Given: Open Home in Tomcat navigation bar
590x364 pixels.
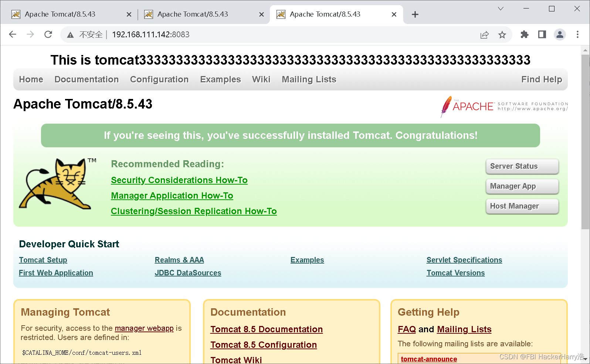Looking at the screenshot, I should pos(31,79).
